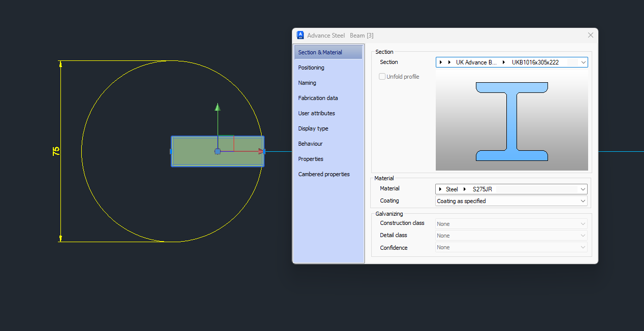Open the Naming tab

(x=328, y=83)
